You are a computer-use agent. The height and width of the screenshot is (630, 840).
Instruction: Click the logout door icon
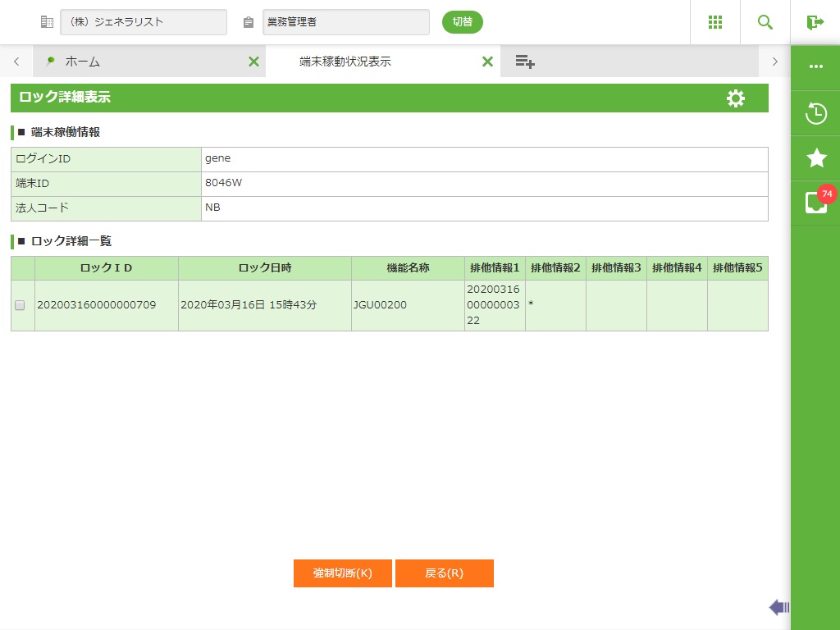[815, 22]
